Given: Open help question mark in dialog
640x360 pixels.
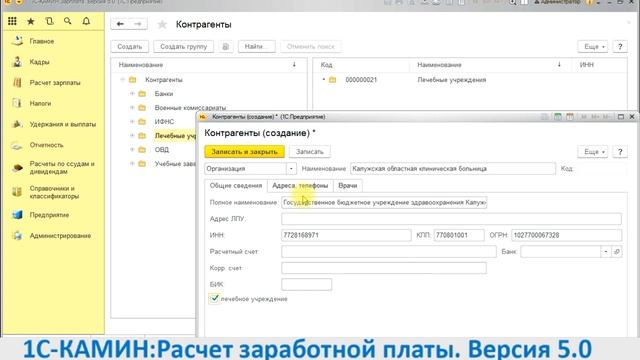Looking at the screenshot, I should [x=620, y=151].
